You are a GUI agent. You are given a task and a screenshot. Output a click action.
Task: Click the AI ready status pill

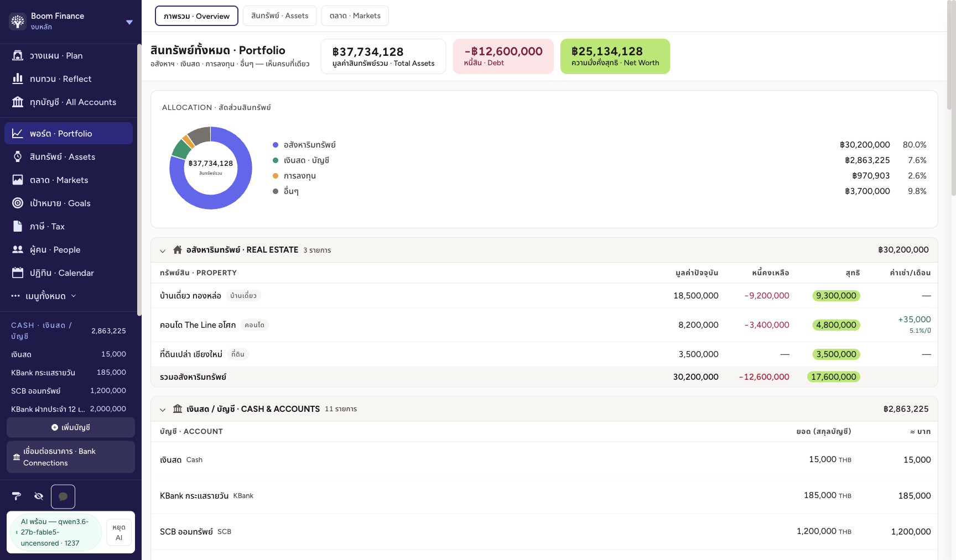click(55, 532)
